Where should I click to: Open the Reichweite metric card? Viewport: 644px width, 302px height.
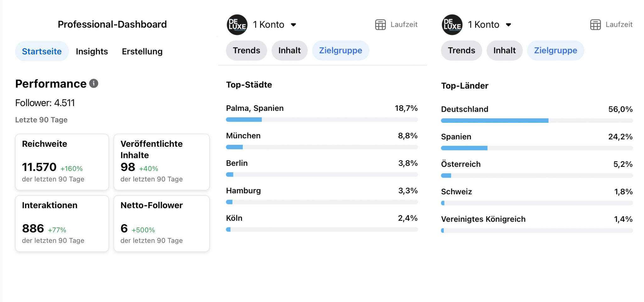(x=62, y=162)
